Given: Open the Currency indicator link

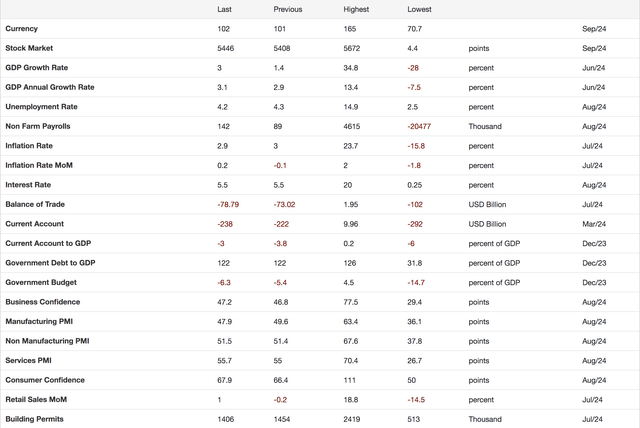Looking at the screenshot, I should tap(21, 29).
